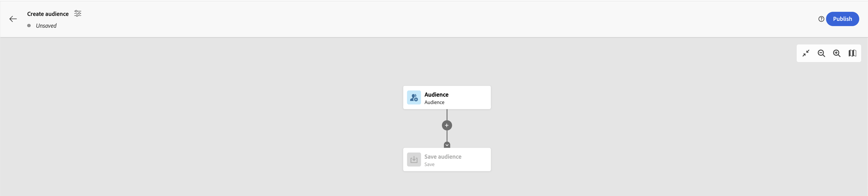Open the help question mark icon
This screenshot has width=868, height=196.
821,19
